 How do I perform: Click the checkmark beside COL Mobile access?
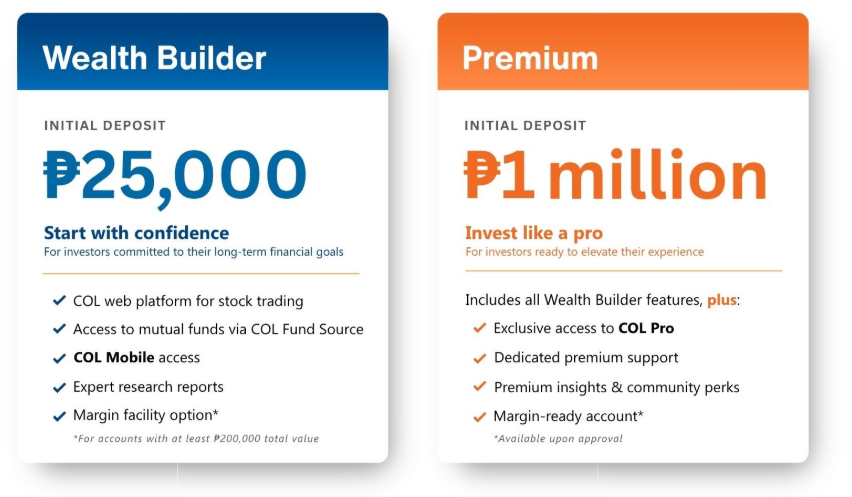[x=58, y=358]
